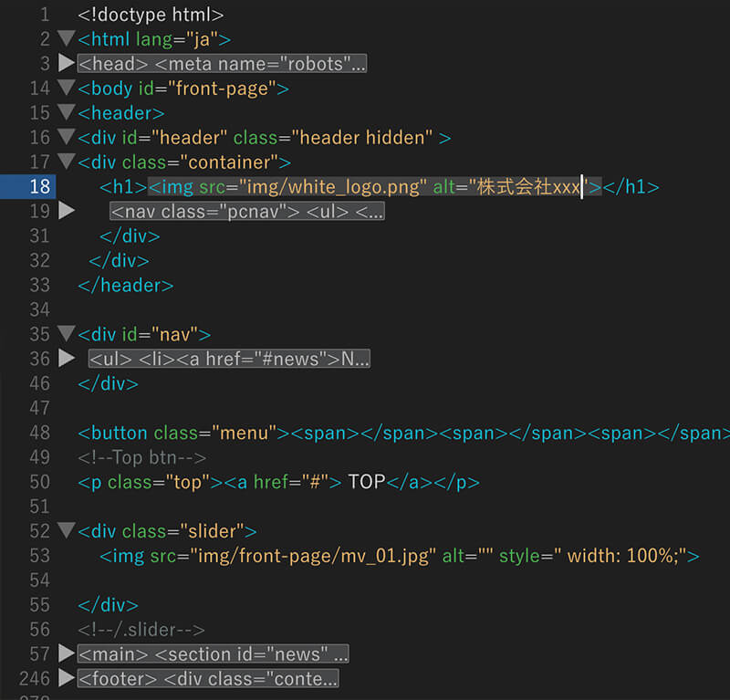Expand the folded head block arrow

point(66,64)
